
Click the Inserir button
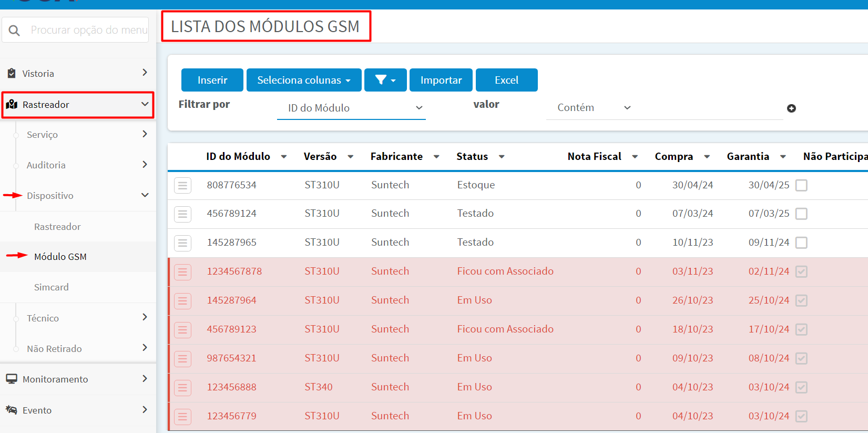coord(212,80)
